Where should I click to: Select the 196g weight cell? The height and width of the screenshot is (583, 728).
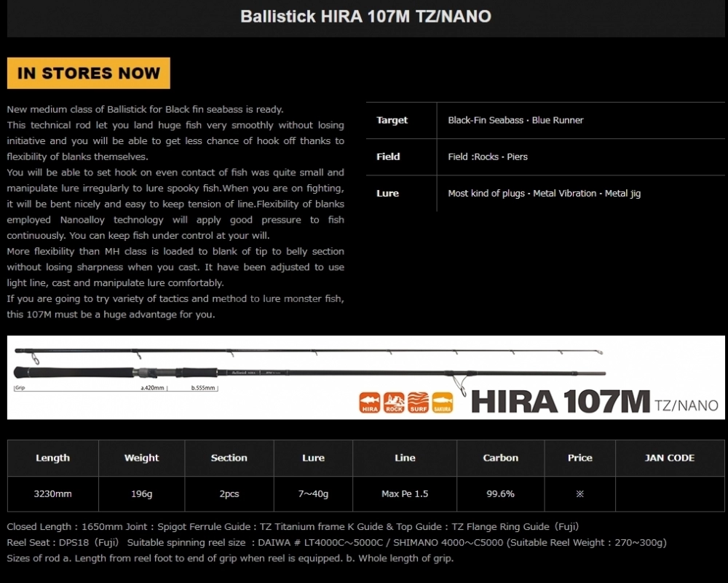tap(142, 494)
